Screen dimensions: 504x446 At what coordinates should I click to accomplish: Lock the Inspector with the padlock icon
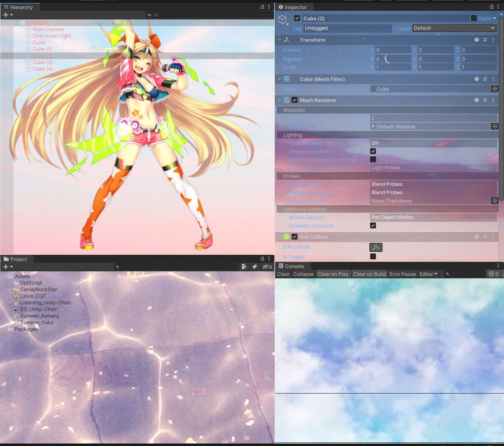(x=491, y=7)
